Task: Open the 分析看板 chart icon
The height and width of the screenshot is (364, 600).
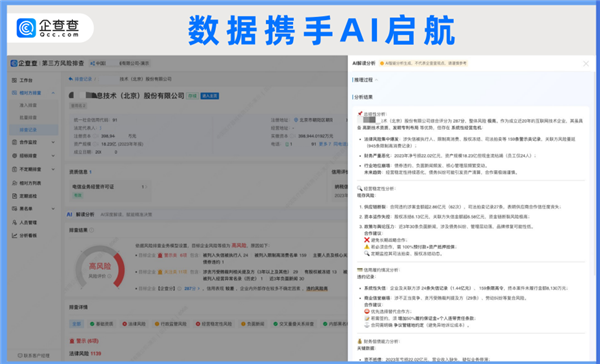Action: click(14, 235)
